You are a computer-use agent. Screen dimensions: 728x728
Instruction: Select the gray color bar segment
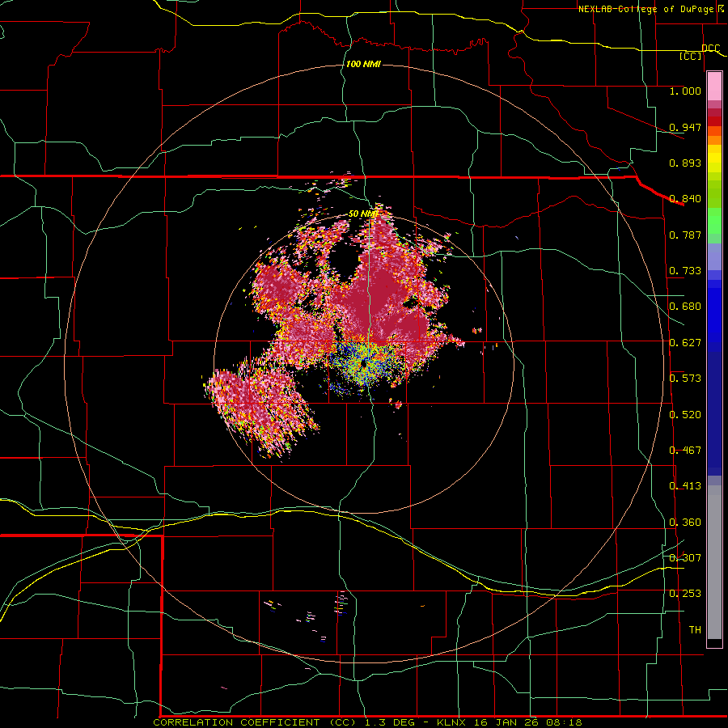714,562
